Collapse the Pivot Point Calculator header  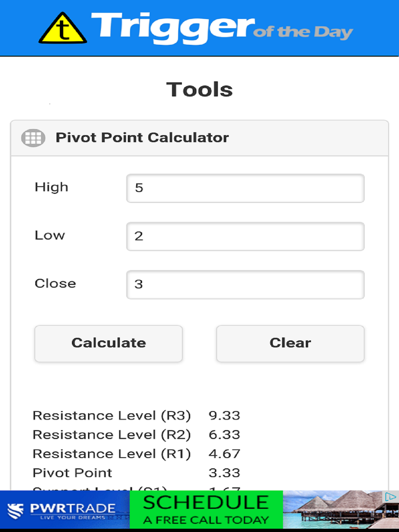click(199, 138)
